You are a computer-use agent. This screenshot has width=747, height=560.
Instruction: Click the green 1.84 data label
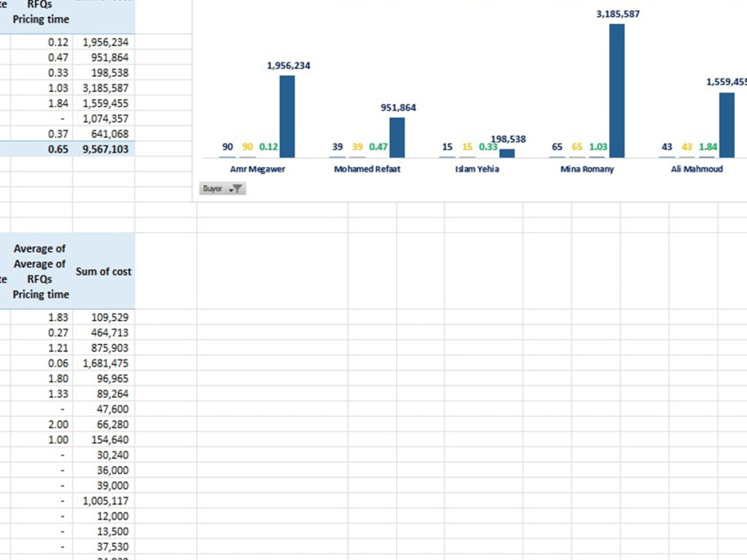pos(708,146)
